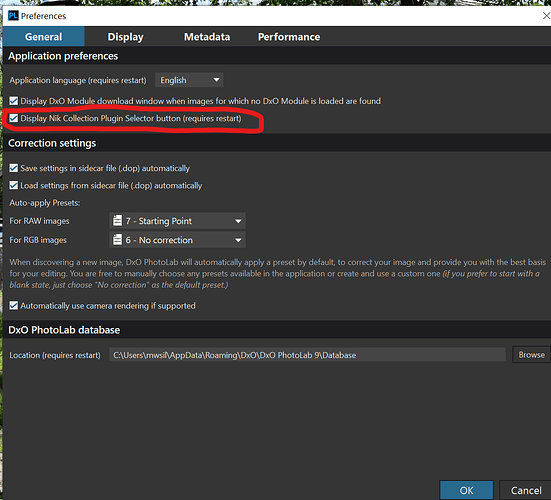Viewport: 551px width, 500px height.
Task: Uncheck Automatically use camera rendering if supported
Action: pos(14,306)
